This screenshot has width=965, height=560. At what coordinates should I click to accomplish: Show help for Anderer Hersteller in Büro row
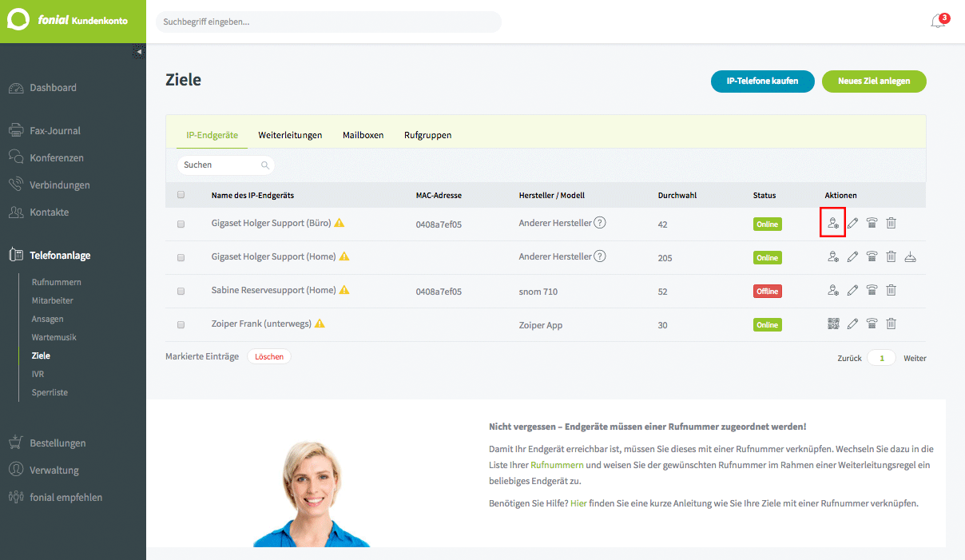pos(600,223)
